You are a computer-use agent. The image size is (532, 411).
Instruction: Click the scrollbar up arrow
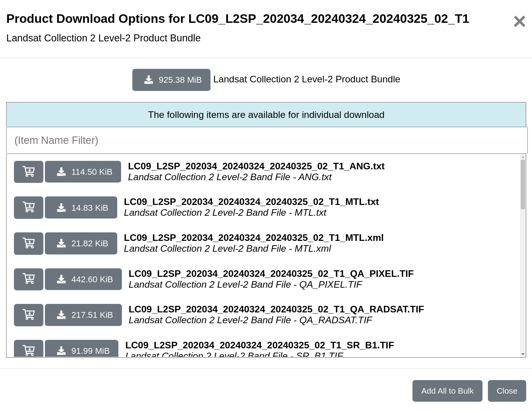tap(523, 157)
